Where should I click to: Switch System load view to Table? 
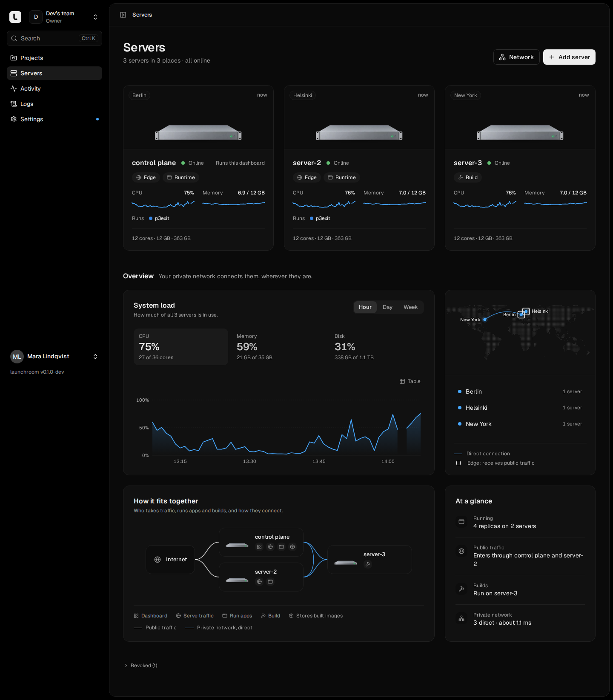point(410,381)
